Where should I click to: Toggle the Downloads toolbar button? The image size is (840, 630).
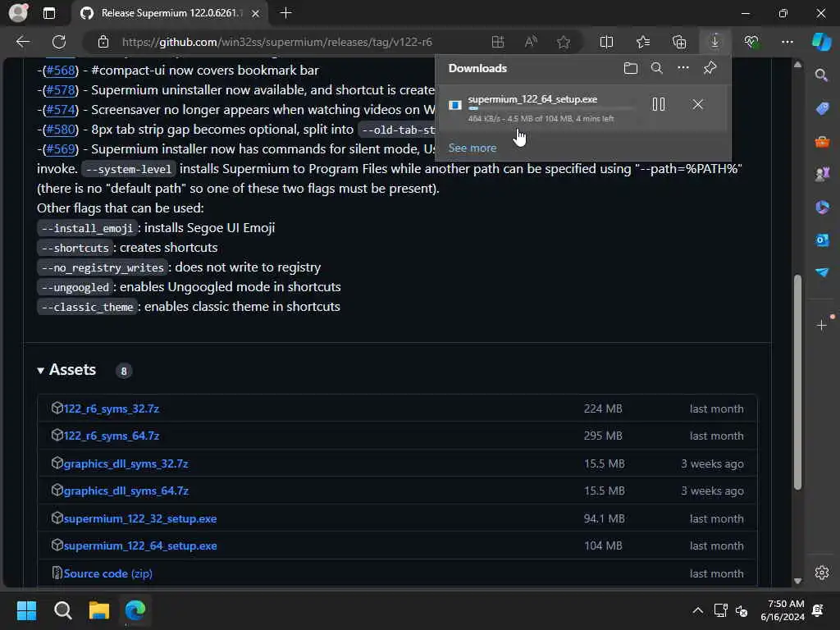(714, 42)
